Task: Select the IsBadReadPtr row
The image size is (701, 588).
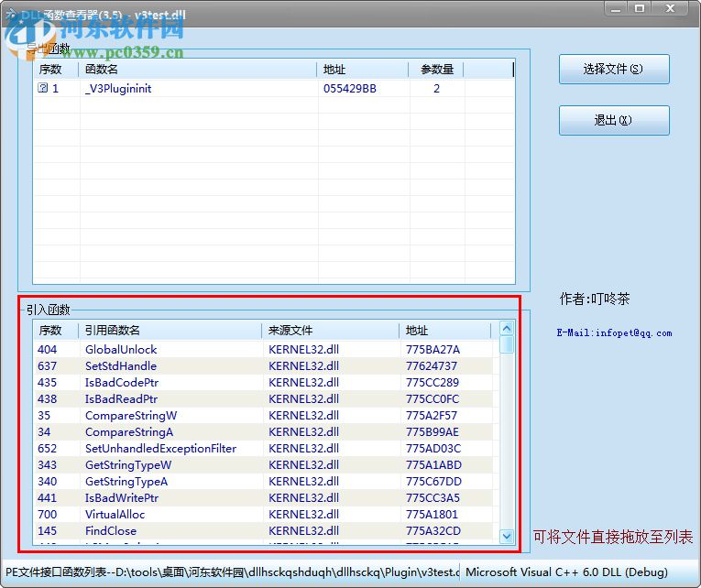Action: (263, 399)
